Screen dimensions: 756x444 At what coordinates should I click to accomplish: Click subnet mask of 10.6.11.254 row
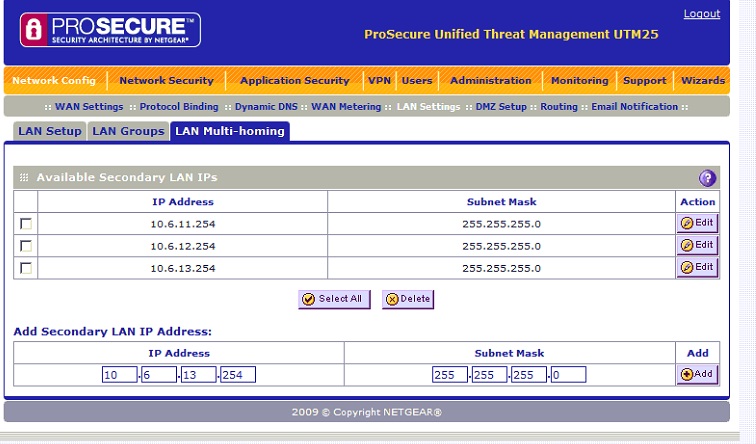501,224
